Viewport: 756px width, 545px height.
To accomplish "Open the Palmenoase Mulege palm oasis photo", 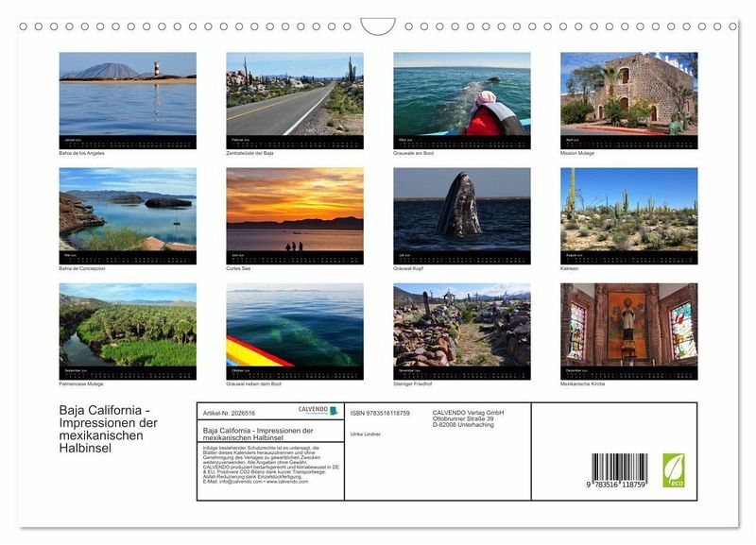I will click(x=128, y=325).
